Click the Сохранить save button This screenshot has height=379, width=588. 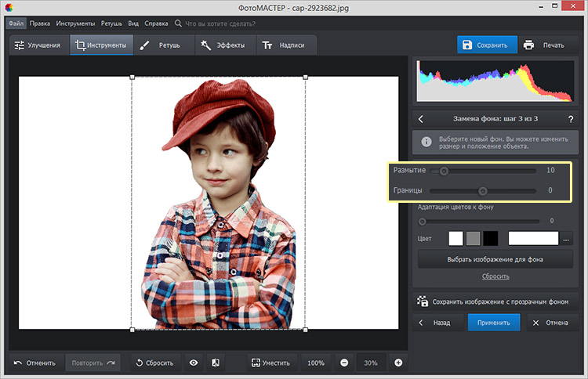pos(488,45)
